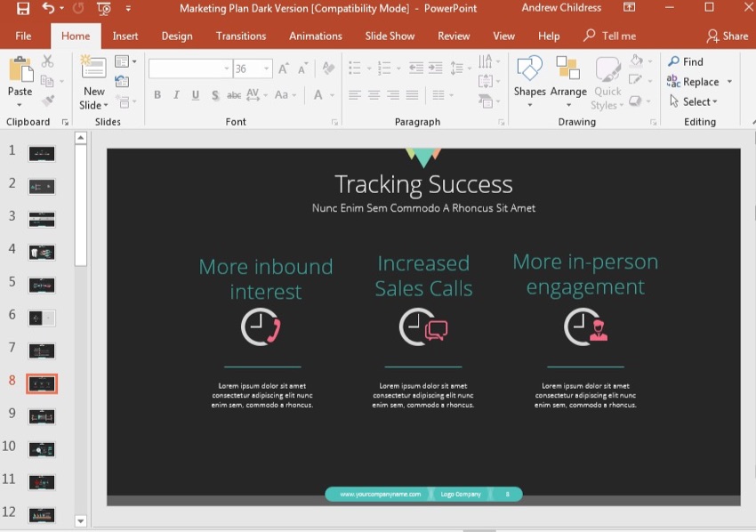Screen dimensions: 756x532
Task: Switch to the Design ribbon tab
Action: click(x=176, y=36)
